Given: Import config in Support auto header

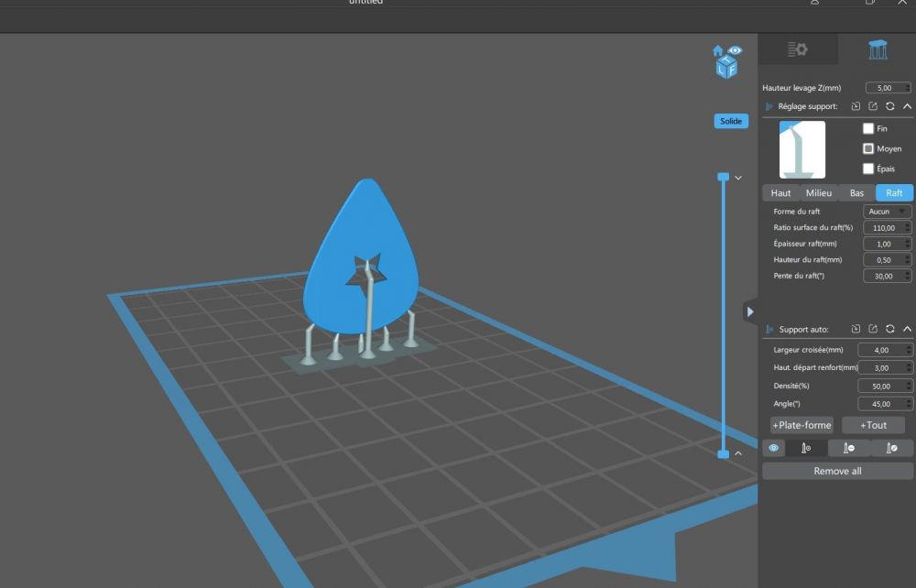Looking at the screenshot, I should point(856,329).
